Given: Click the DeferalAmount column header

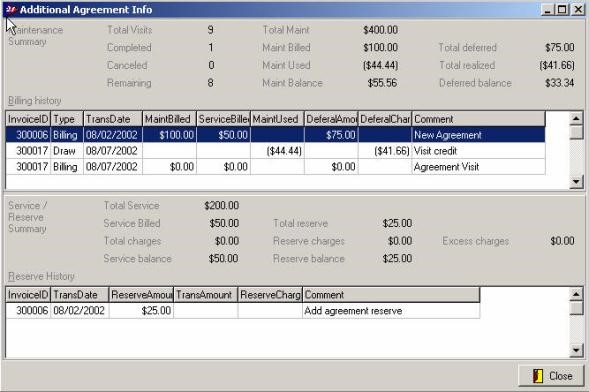Looking at the screenshot, I should point(331,119).
